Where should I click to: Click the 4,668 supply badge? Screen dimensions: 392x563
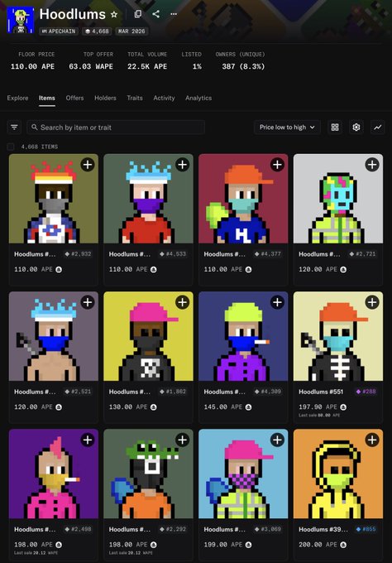tap(97, 31)
